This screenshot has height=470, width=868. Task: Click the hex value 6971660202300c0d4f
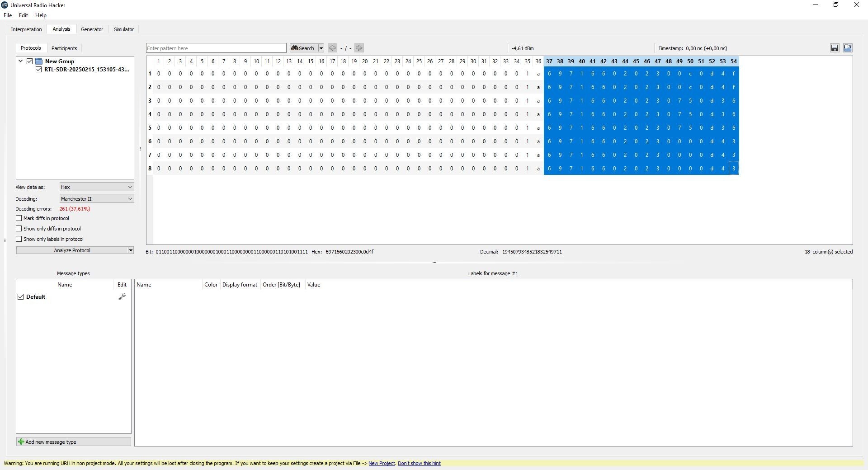(x=349, y=252)
